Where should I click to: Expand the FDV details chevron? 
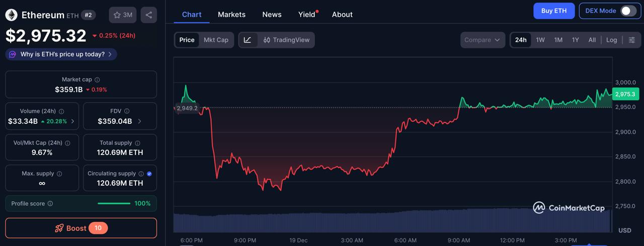point(139,121)
